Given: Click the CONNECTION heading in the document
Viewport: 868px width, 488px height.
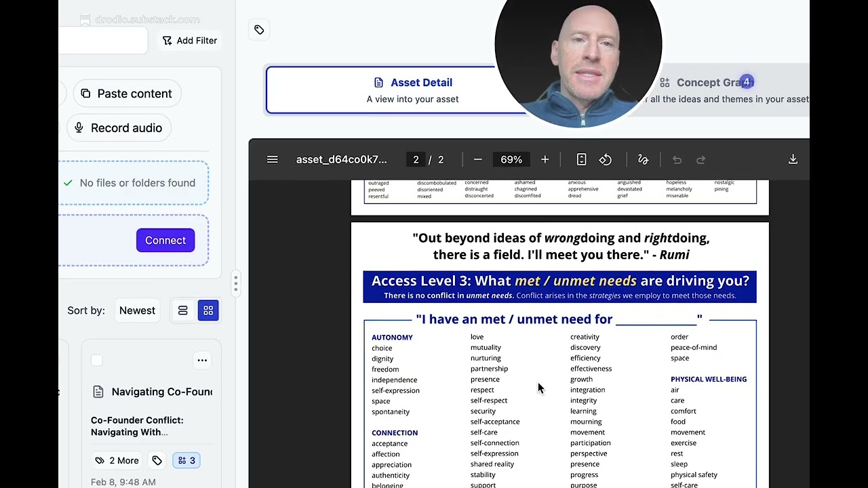Looking at the screenshot, I should tap(395, 433).
